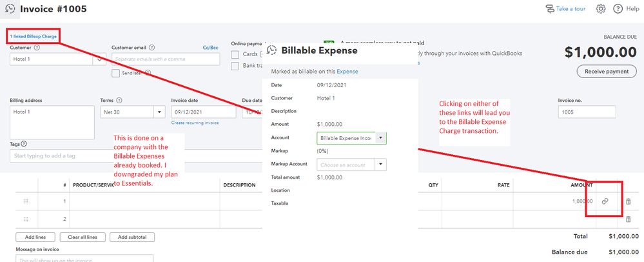Click the Customer email info icon
The width and height of the screenshot is (644, 262).
coord(152,48)
